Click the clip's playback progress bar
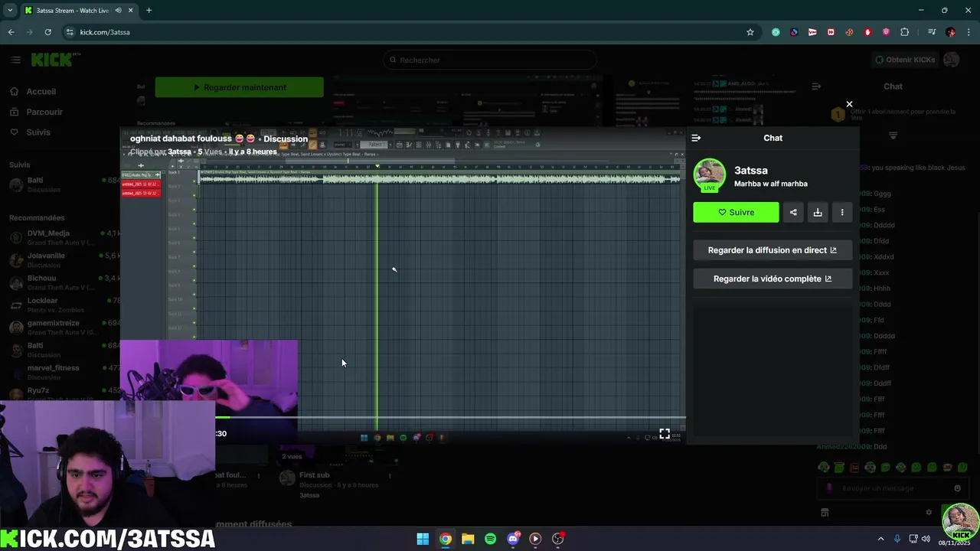This screenshot has width=980, height=551. (x=450, y=417)
